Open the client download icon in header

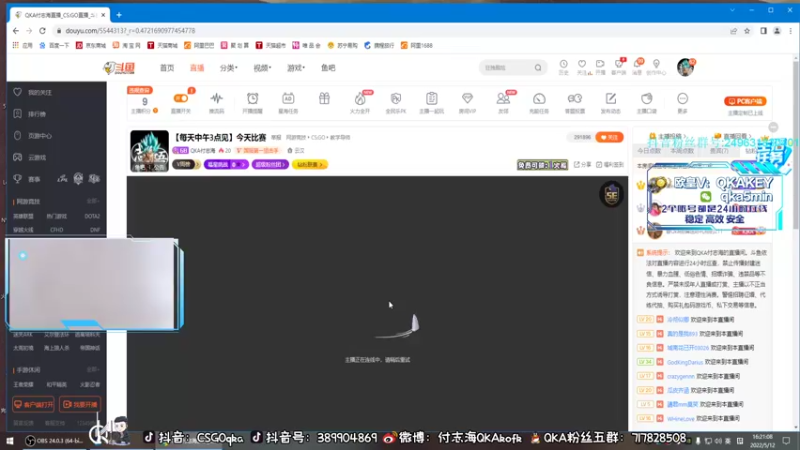pos(618,64)
